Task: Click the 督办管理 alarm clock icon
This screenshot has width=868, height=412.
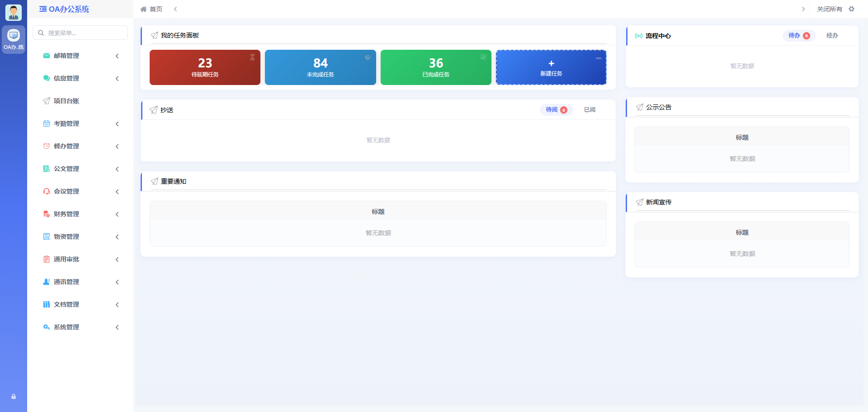Action: [47, 146]
